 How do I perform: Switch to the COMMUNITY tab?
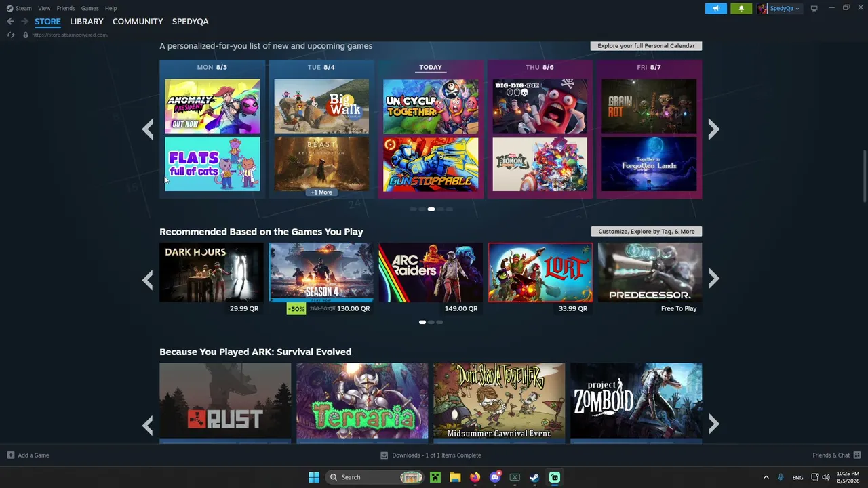click(x=138, y=22)
